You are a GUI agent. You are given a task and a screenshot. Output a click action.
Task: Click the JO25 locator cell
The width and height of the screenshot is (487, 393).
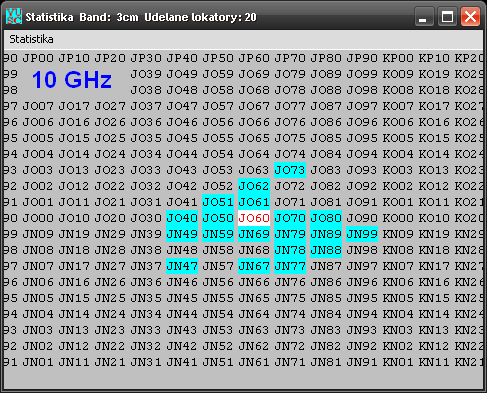pos(110,138)
